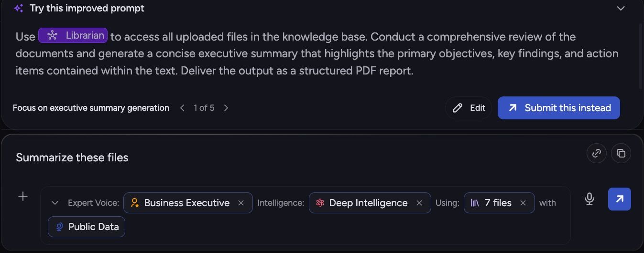Screen dimensions: 644x253
Task: Toggle the Public Data source chip
Action: pyautogui.click(x=87, y=227)
